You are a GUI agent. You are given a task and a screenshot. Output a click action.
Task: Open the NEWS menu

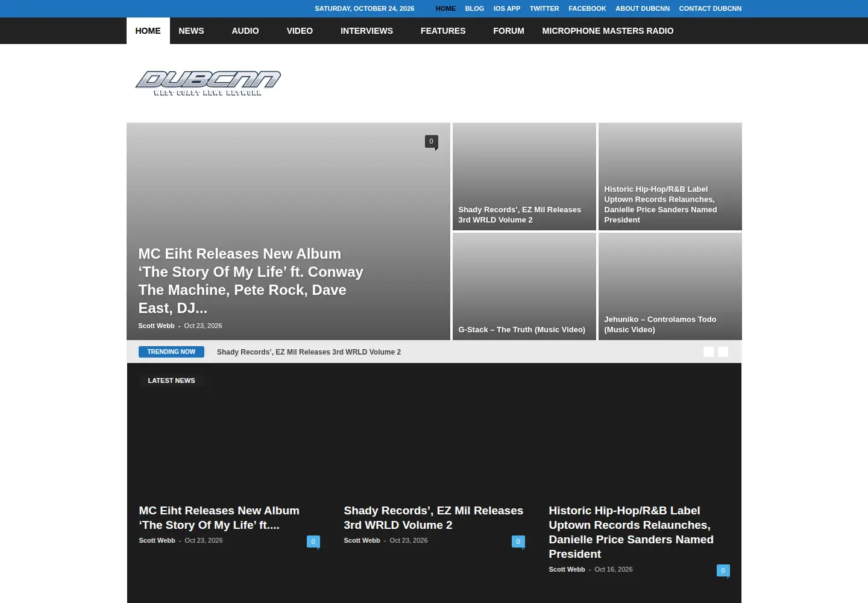click(x=191, y=31)
